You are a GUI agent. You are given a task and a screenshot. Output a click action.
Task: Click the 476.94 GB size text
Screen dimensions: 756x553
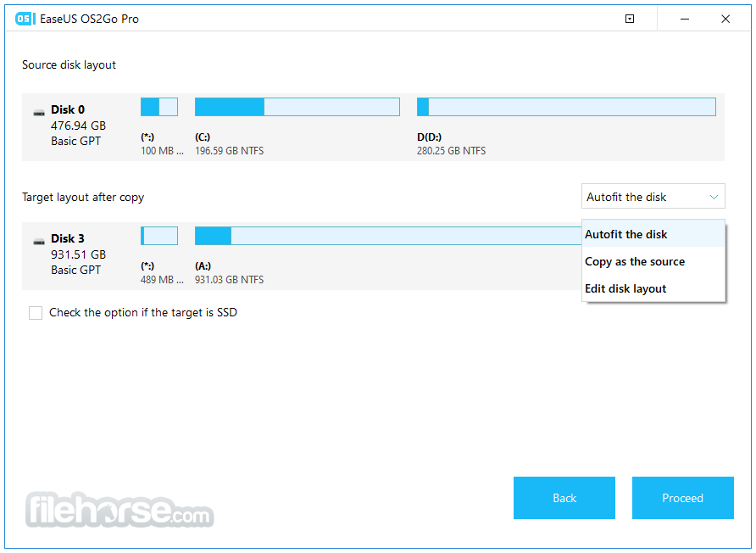point(79,126)
